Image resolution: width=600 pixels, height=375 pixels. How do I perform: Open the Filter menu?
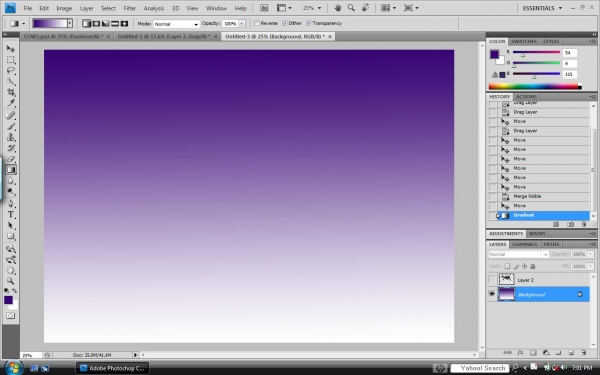click(130, 8)
